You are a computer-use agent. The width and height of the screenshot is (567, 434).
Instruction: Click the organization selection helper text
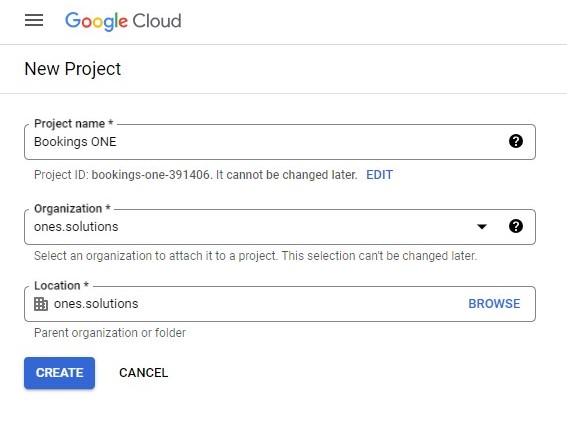(x=256, y=256)
